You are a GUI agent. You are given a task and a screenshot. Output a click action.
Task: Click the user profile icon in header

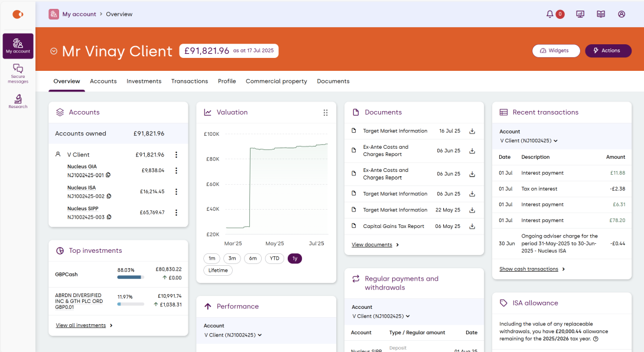tap(622, 14)
